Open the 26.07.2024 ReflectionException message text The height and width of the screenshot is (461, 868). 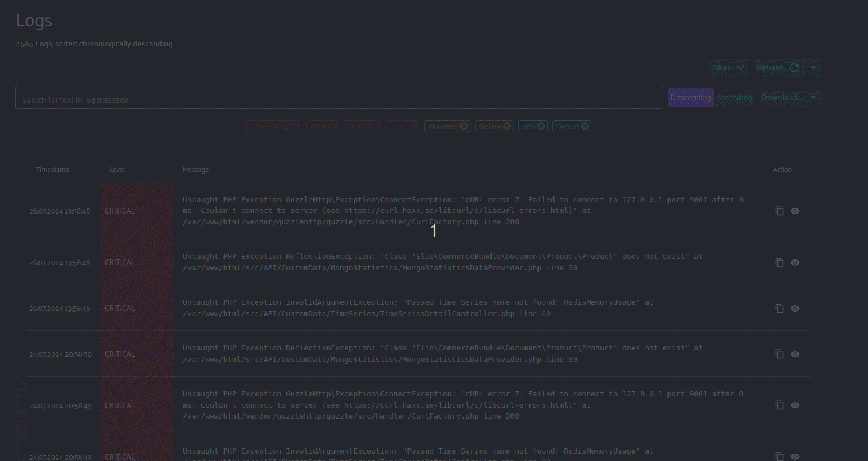pyautogui.click(x=442, y=262)
